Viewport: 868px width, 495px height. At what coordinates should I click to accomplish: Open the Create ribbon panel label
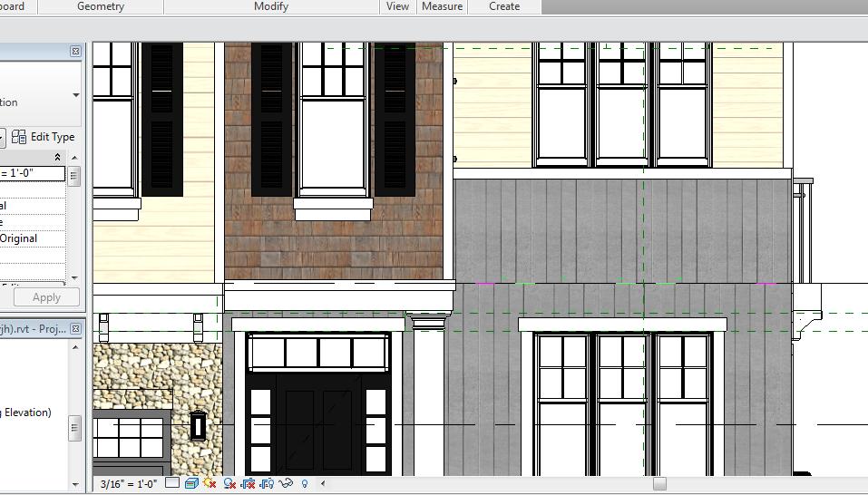pos(504,6)
